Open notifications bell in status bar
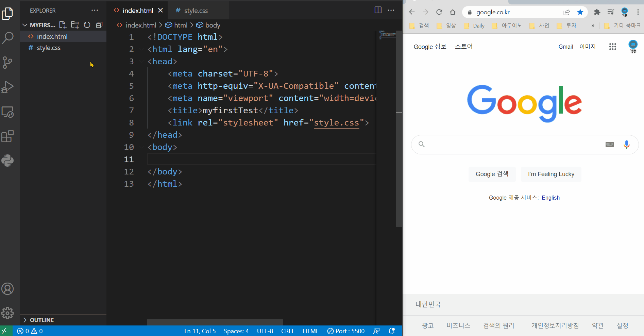The image size is (644, 336). [x=392, y=331]
